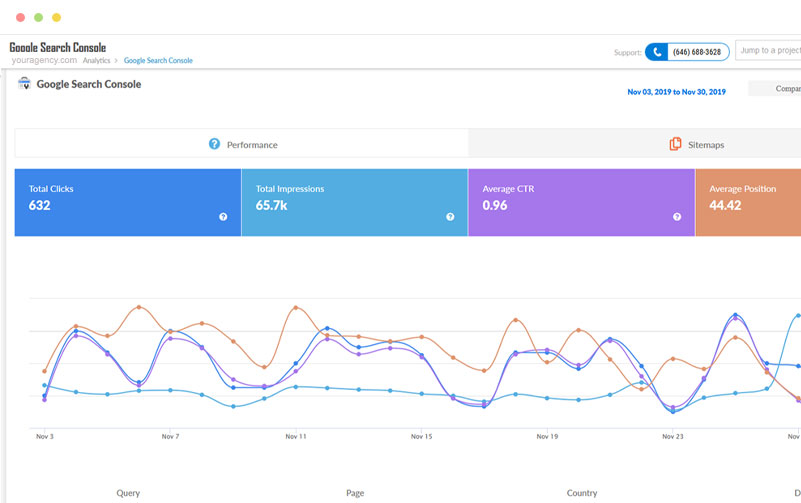Viewport: 801px width, 503px height.
Task: Click the Sitemaps documents icon
Action: (675, 144)
